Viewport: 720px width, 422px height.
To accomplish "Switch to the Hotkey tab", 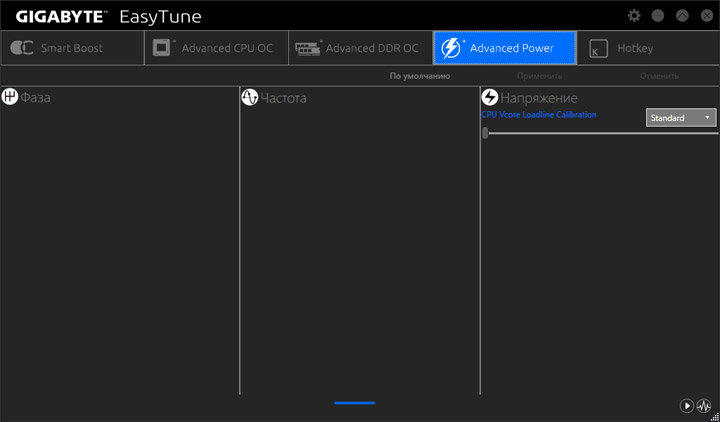I will pyautogui.click(x=648, y=48).
